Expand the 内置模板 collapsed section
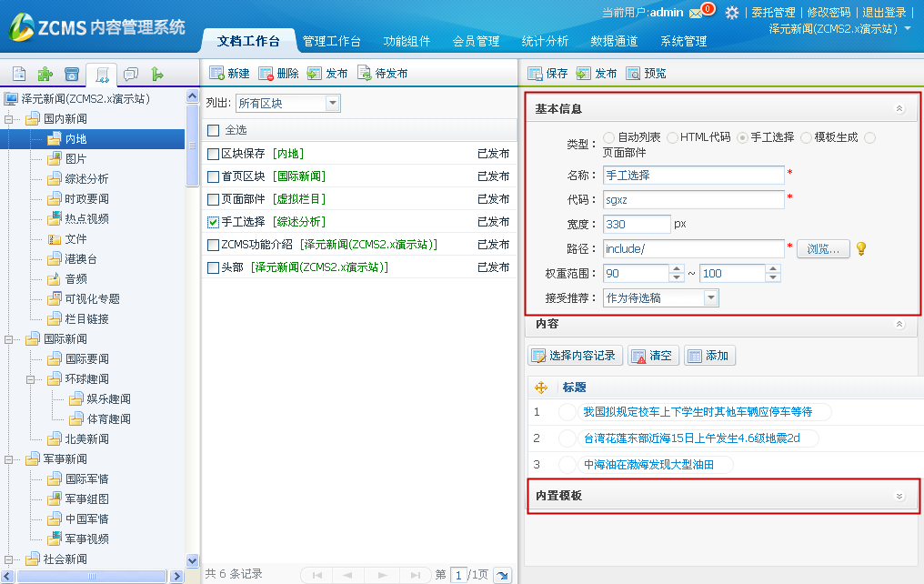This screenshot has height=584, width=924. 899,496
